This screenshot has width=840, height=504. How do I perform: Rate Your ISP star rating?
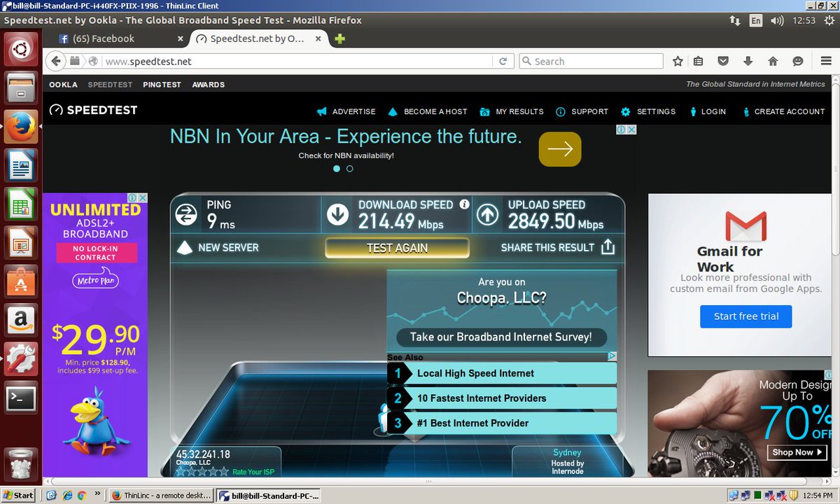[x=203, y=472]
